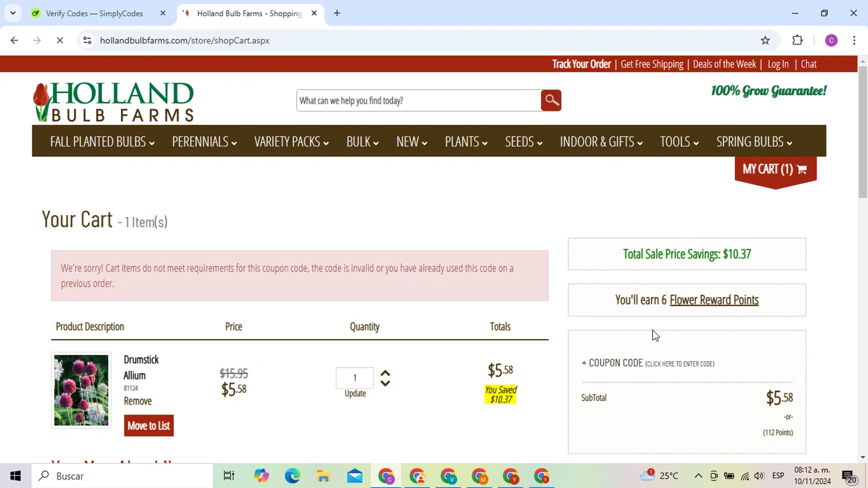Expand the Plants menu
The width and height of the screenshot is (868, 488).
466,142
